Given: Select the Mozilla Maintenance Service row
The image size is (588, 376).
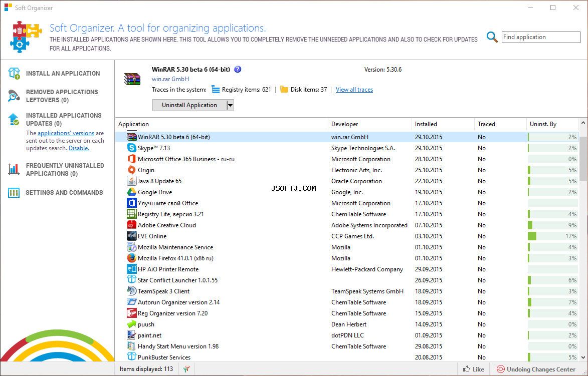Looking at the screenshot, I should (347, 247).
